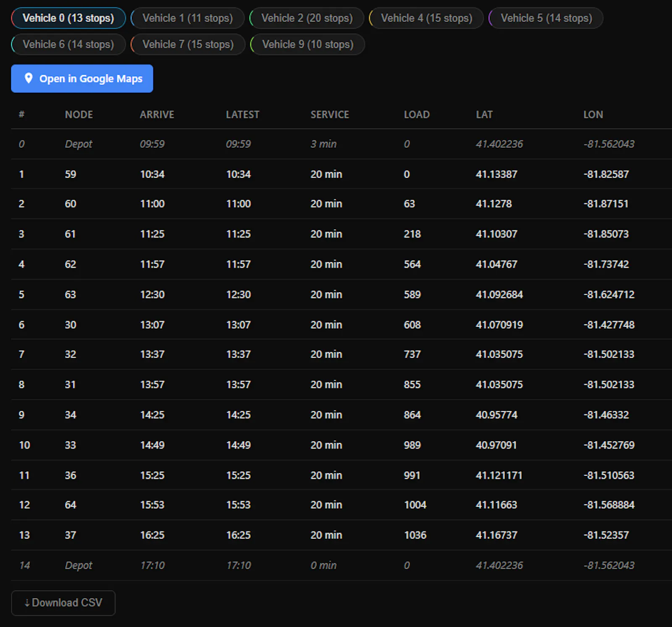Click node 32 in stop row 7
Image resolution: width=672 pixels, height=627 pixels.
71,354
